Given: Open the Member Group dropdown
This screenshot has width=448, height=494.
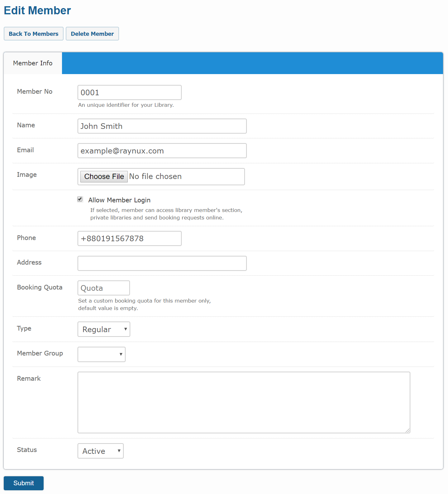Looking at the screenshot, I should pos(102,354).
